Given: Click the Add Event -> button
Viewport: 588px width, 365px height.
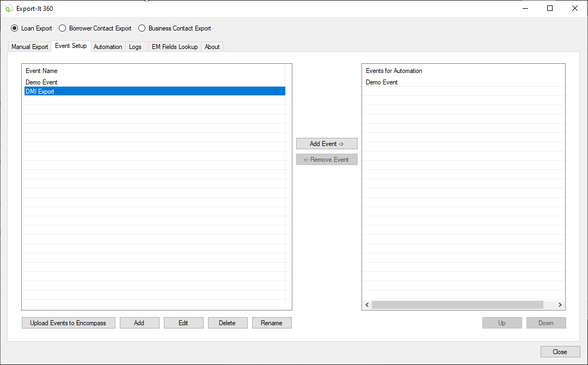Looking at the screenshot, I should (327, 144).
